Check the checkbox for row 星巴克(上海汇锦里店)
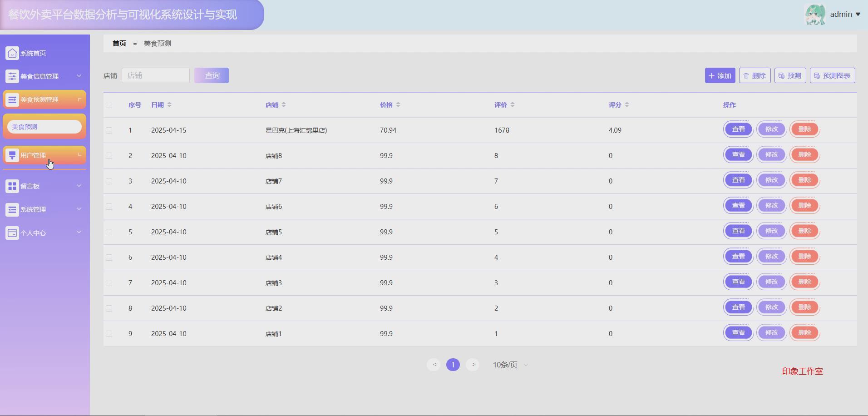The width and height of the screenshot is (868, 416). coord(109,130)
